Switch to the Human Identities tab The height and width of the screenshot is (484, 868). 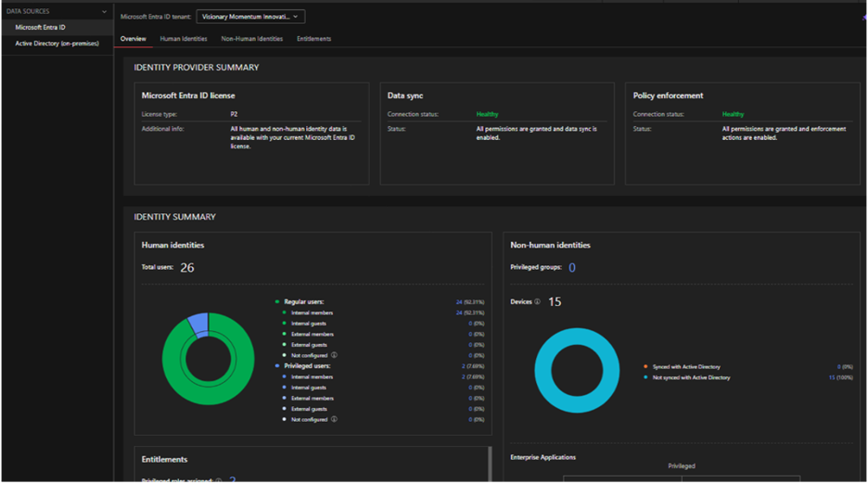coord(184,39)
